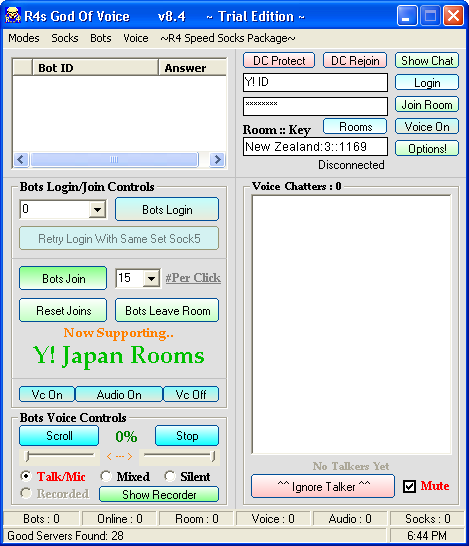Screen dimensions: 469x546
Task: Click the Room::Key field showing New Zealand
Action: [315, 147]
